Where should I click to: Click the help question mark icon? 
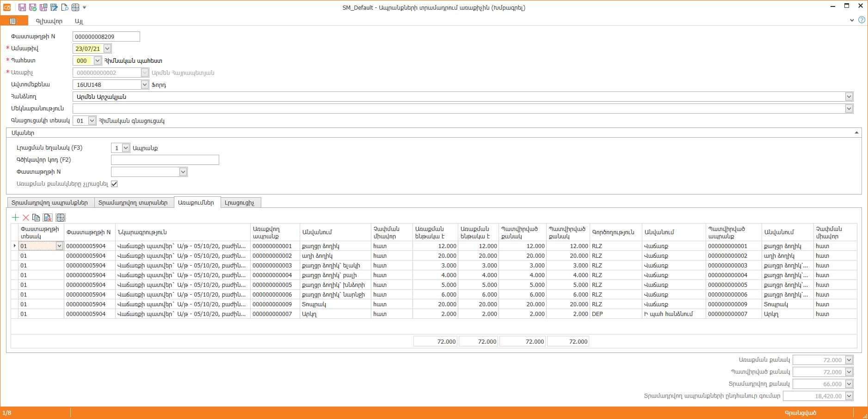point(862,20)
